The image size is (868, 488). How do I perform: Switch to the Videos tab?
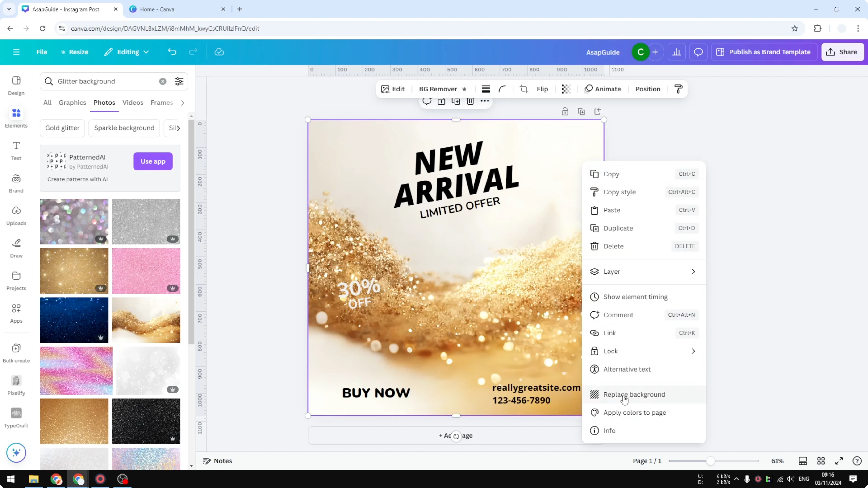[x=133, y=103]
